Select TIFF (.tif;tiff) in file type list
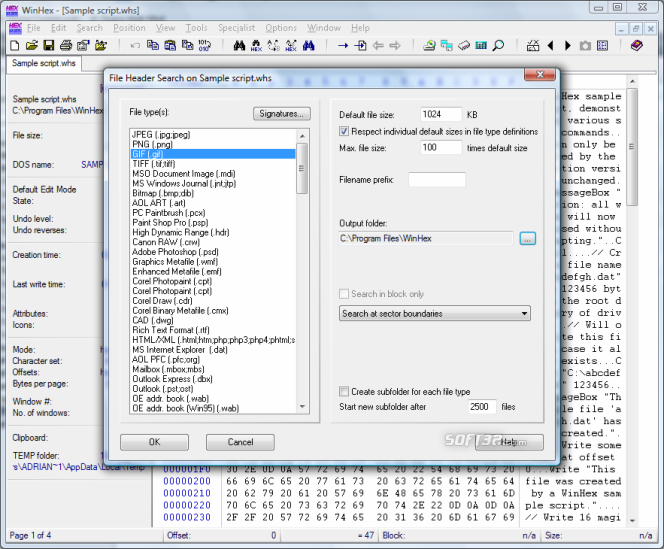 click(x=213, y=164)
